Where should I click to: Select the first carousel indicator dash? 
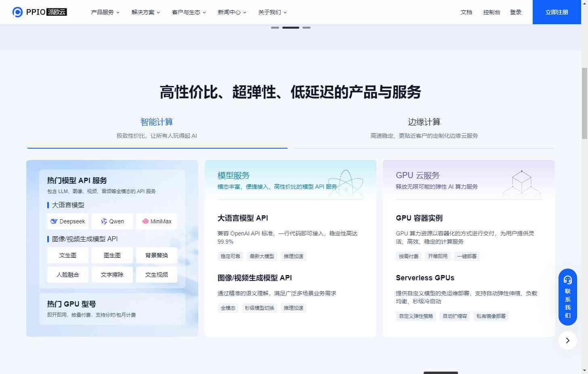(275, 27)
